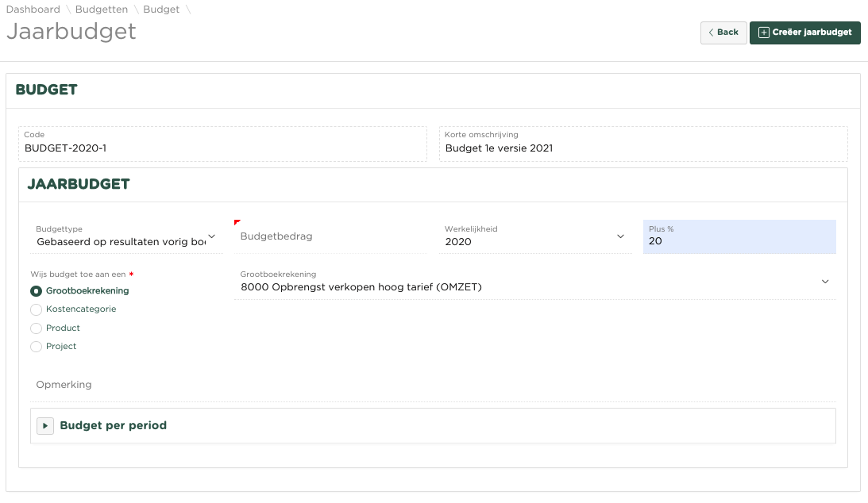
Task: Select the Grootboekrekening radio button
Action: point(36,291)
